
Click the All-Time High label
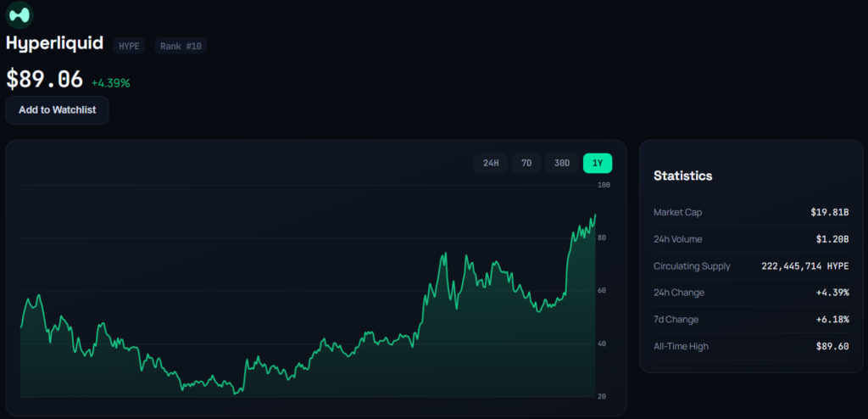coord(681,346)
